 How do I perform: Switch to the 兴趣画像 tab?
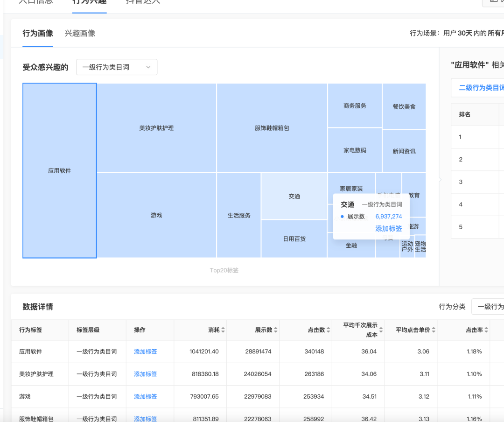80,33
